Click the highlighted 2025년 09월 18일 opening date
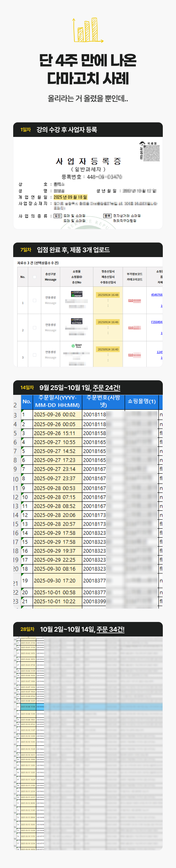 [70, 197]
